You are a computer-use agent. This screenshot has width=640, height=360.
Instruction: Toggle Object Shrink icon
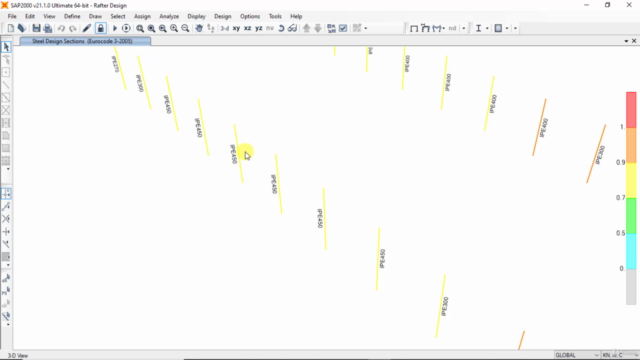click(x=331, y=28)
